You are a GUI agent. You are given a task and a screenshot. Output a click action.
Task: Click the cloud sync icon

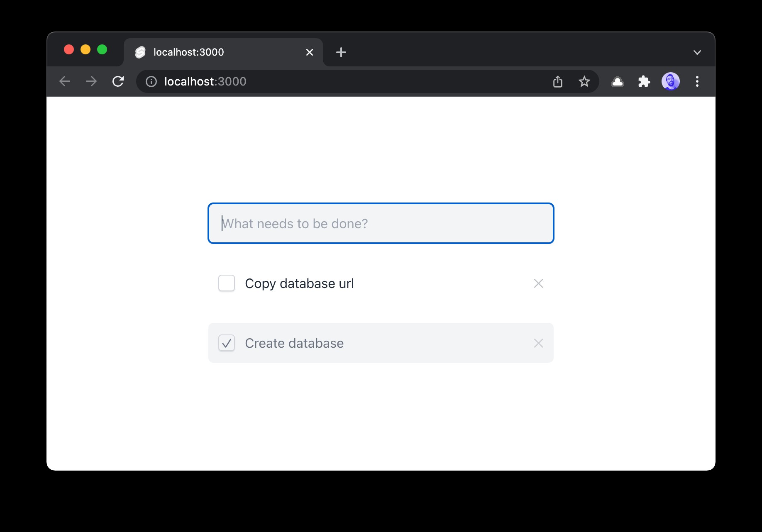tap(618, 81)
